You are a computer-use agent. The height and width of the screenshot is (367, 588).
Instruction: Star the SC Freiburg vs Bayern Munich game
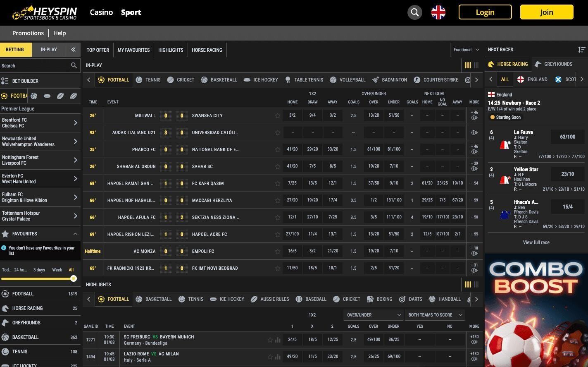tap(270, 340)
